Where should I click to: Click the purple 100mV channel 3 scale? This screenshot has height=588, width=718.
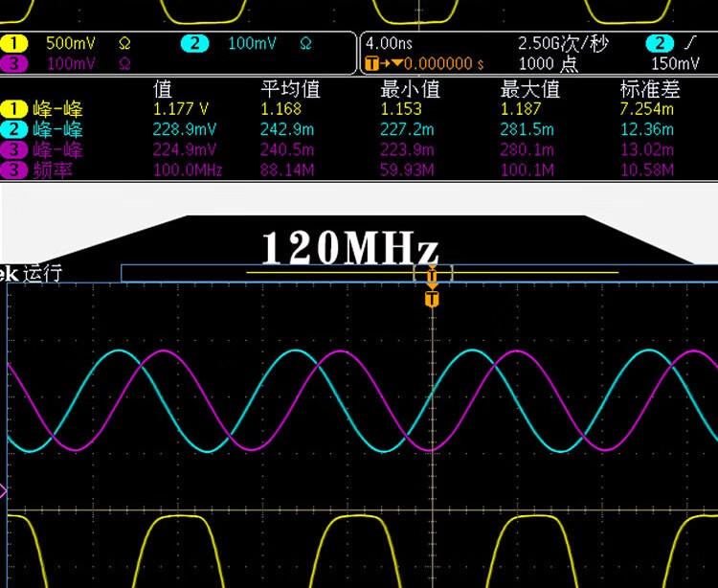tap(71, 63)
